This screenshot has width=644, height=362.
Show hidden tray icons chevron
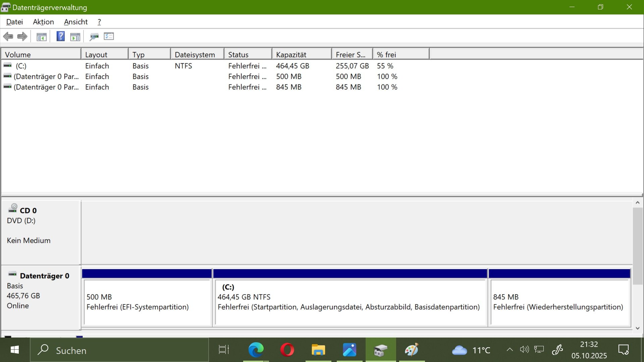pyautogui.click(x=509, y=350)
